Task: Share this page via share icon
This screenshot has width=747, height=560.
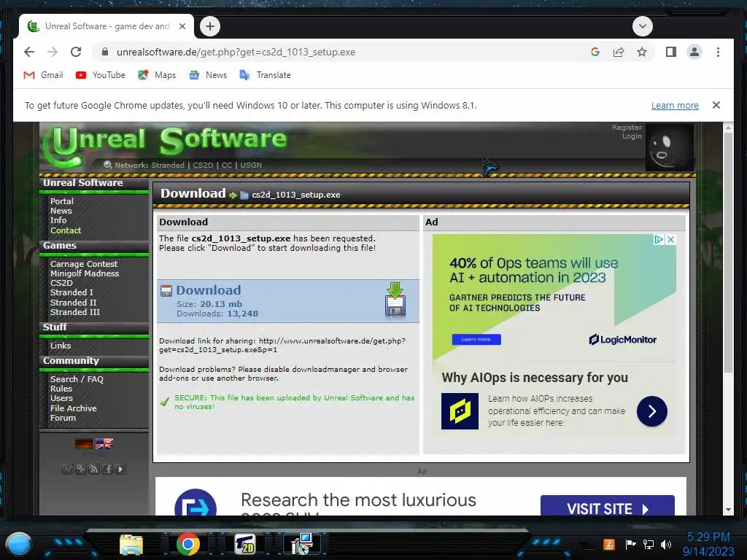Action: pos(619,52)
